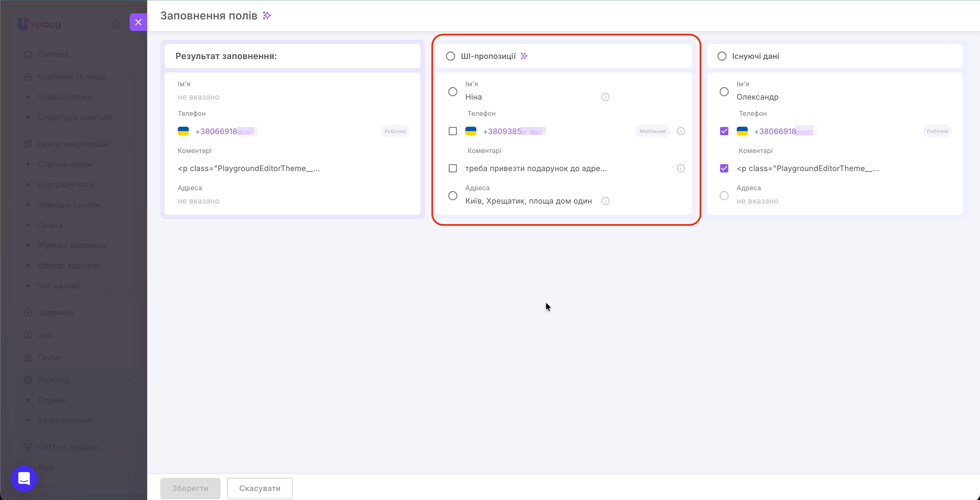Click the sparkle icon next to ШІ-пропозиції
This screenshot has height=500, width=980.
[x=524, y=56]
